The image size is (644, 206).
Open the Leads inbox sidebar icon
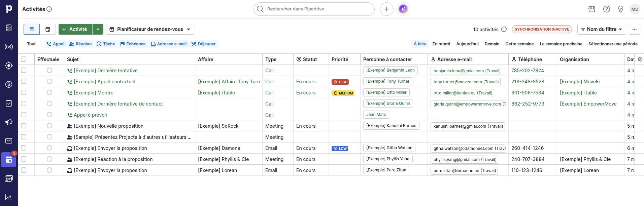point(9,28)
